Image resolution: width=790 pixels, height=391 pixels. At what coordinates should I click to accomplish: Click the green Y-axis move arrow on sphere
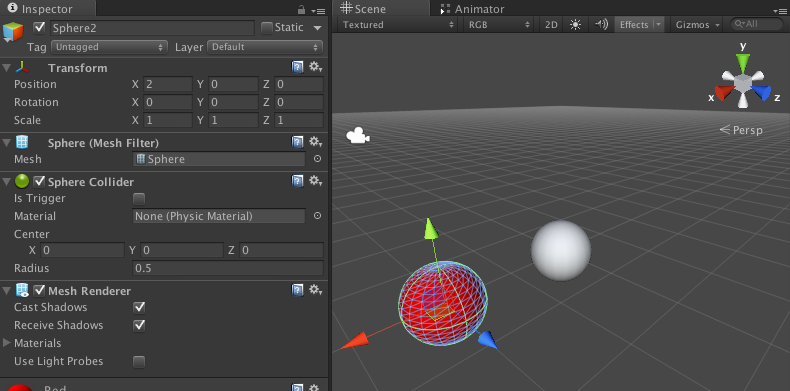pos(430,228)
